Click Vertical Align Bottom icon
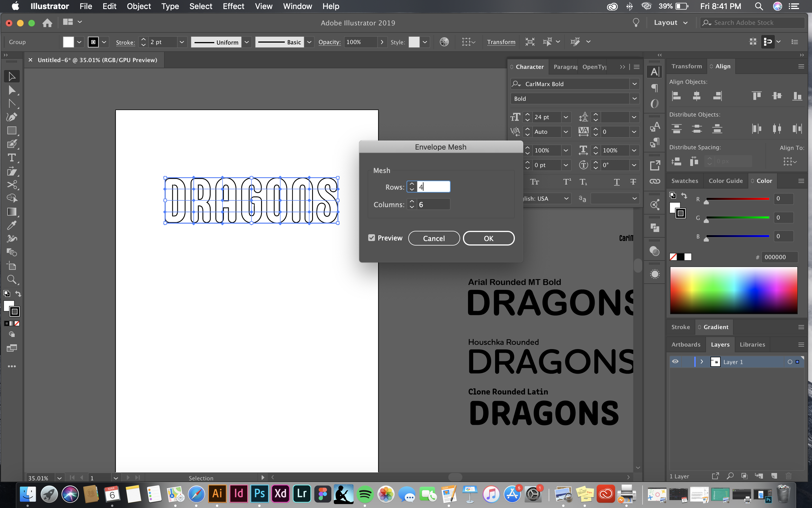This screenshot has height=508, width=812. pos(797,96)
